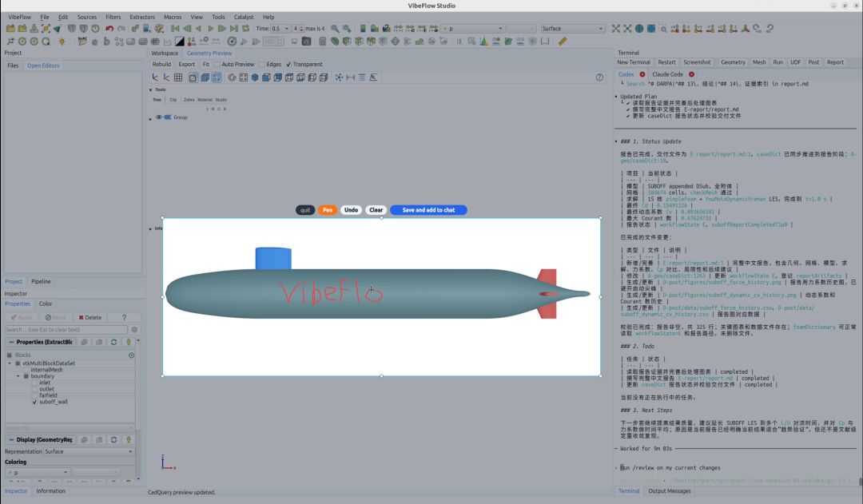The width and height of the screenshot is (863, 504).
Task: Click the reset camera icon
Action: (x=615, y=29)
